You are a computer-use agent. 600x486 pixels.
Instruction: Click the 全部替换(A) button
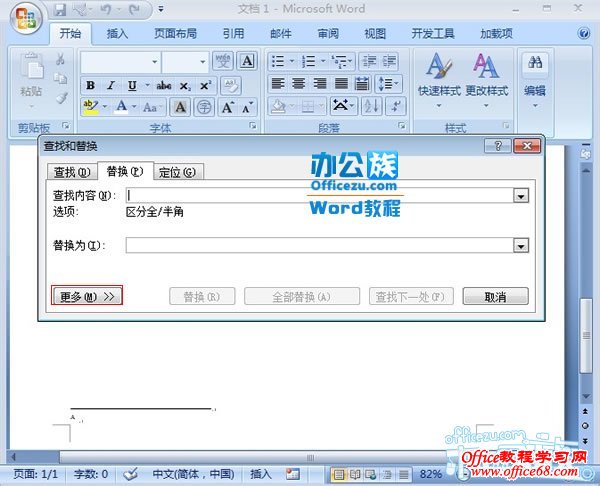pyautogui.click(x=302, y=297)
